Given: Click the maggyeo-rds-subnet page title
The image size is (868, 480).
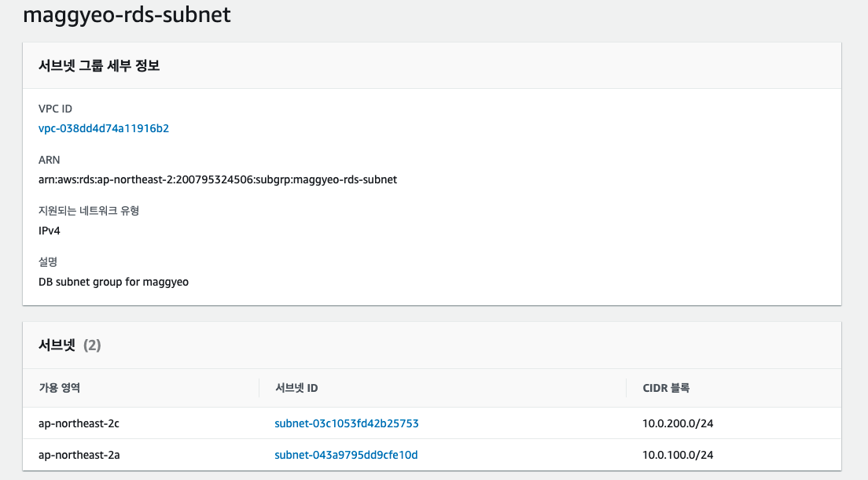Looking at the screenshot, I should 127,15.
